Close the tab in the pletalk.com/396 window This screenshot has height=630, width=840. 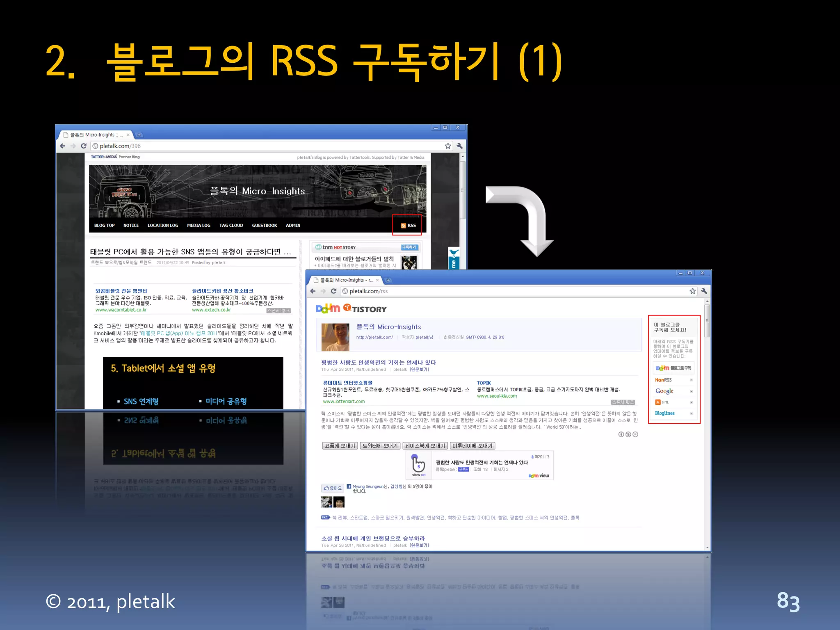pos(128,135)
